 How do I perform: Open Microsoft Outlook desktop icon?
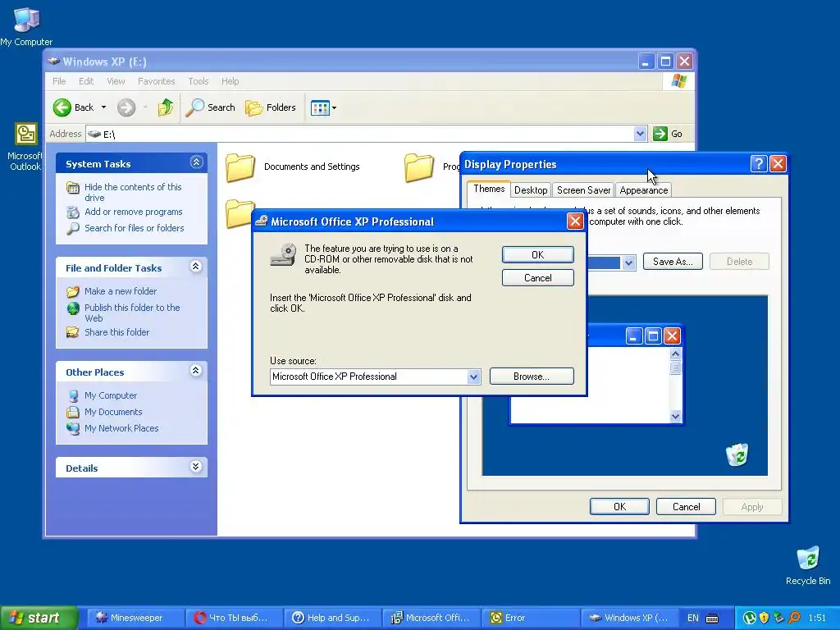pos(25,147)
